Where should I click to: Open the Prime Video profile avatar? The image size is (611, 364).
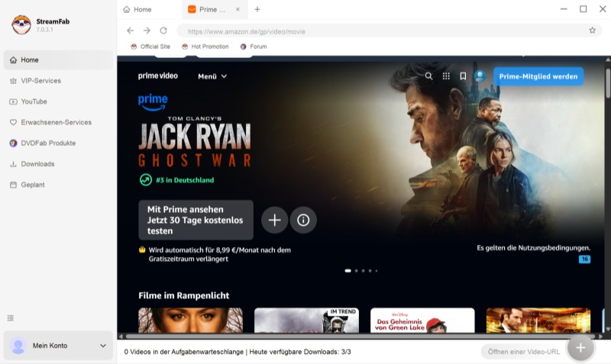click(x=480, y=76)
